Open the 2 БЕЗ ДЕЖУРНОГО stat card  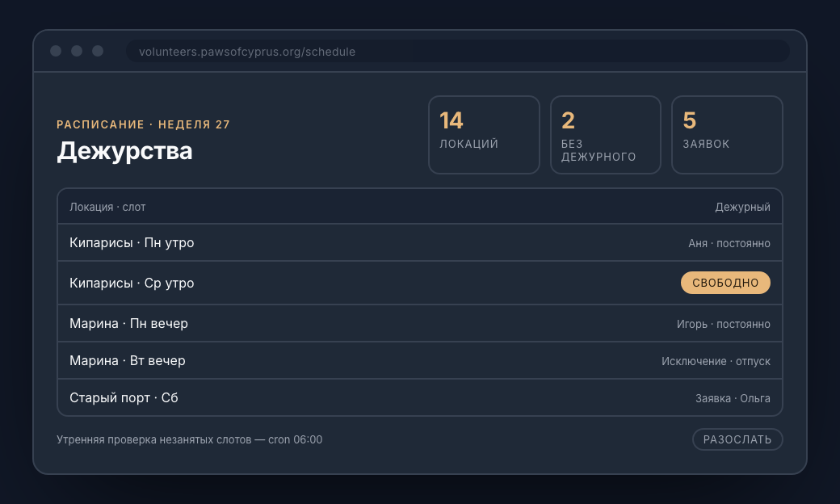605,135
